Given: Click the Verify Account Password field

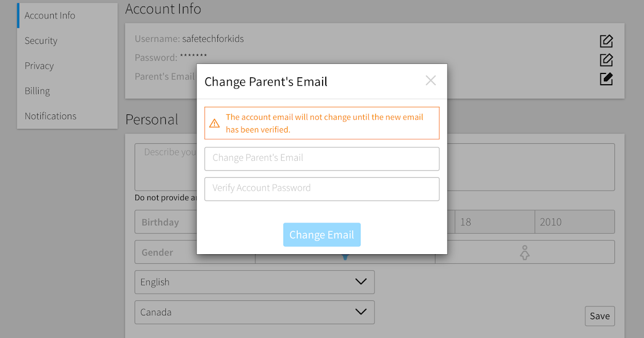Looking at the screenshot, I should click(322, 188).
